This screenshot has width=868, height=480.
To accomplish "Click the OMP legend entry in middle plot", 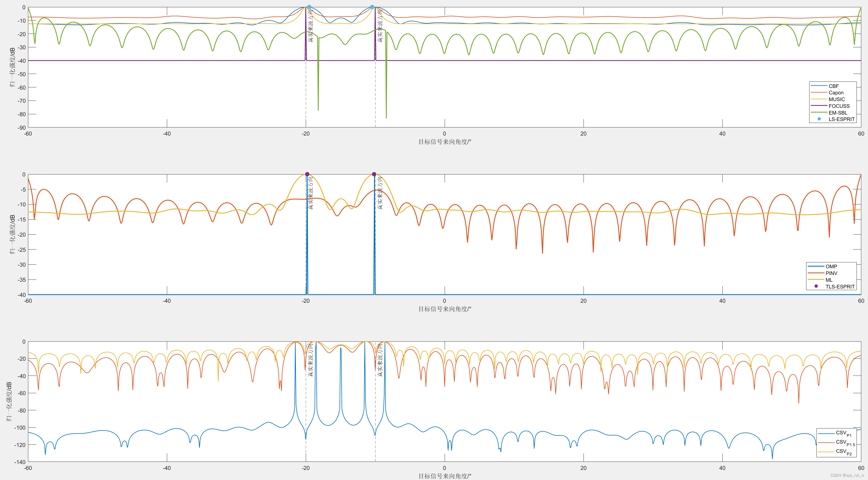I will pyautogui.click(x=831, y=266).
